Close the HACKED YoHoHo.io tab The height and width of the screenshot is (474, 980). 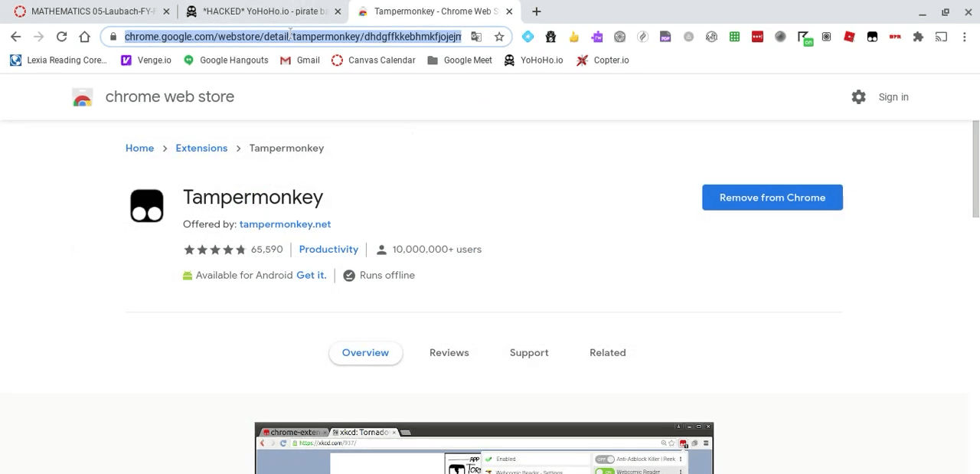coord(338,11)
